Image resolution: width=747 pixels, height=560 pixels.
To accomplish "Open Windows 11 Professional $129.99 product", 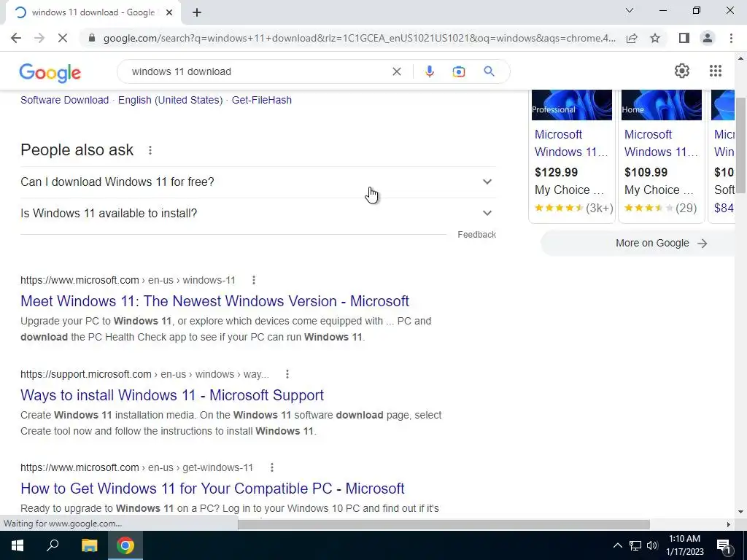I will 572,156.
